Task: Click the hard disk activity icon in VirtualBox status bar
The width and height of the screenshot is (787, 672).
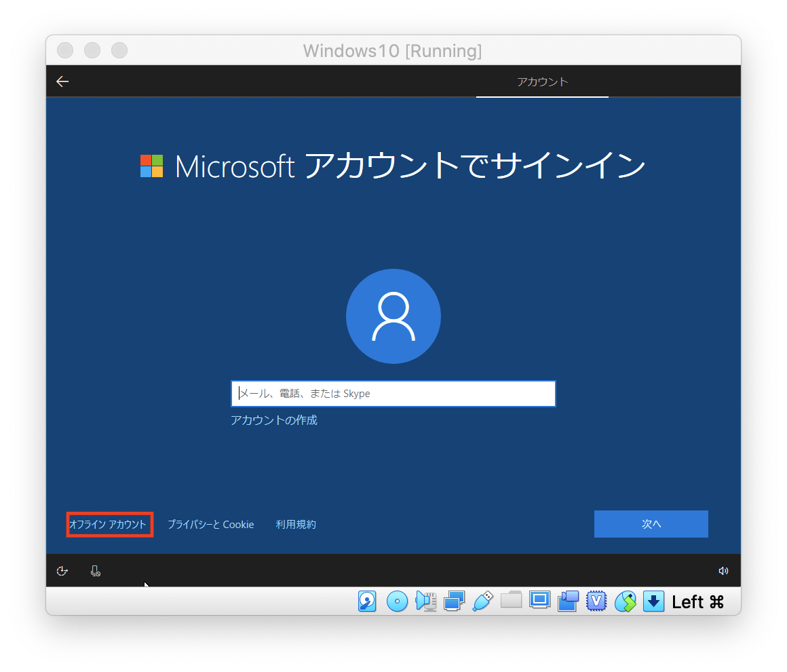Action: tap(367, 600)
